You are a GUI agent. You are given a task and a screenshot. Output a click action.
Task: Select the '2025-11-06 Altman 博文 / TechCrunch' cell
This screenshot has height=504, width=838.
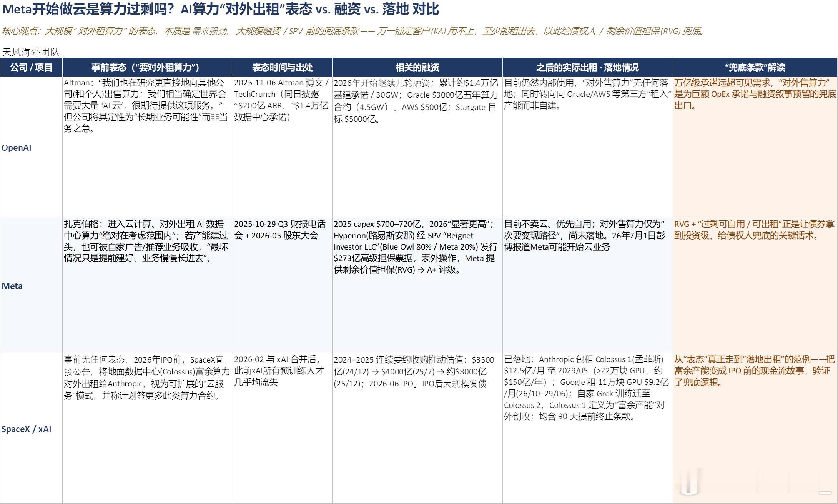(283, 147)
